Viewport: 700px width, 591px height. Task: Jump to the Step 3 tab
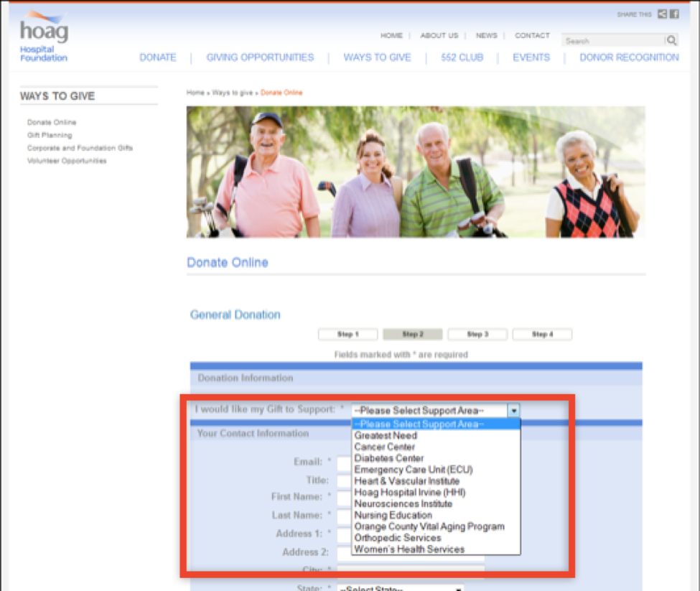click(x=477, y=335)
